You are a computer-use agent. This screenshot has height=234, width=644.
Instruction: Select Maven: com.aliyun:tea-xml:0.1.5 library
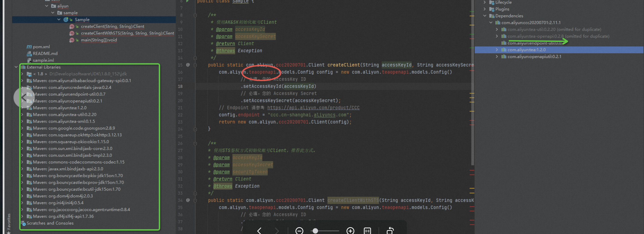tap(64, 121)
